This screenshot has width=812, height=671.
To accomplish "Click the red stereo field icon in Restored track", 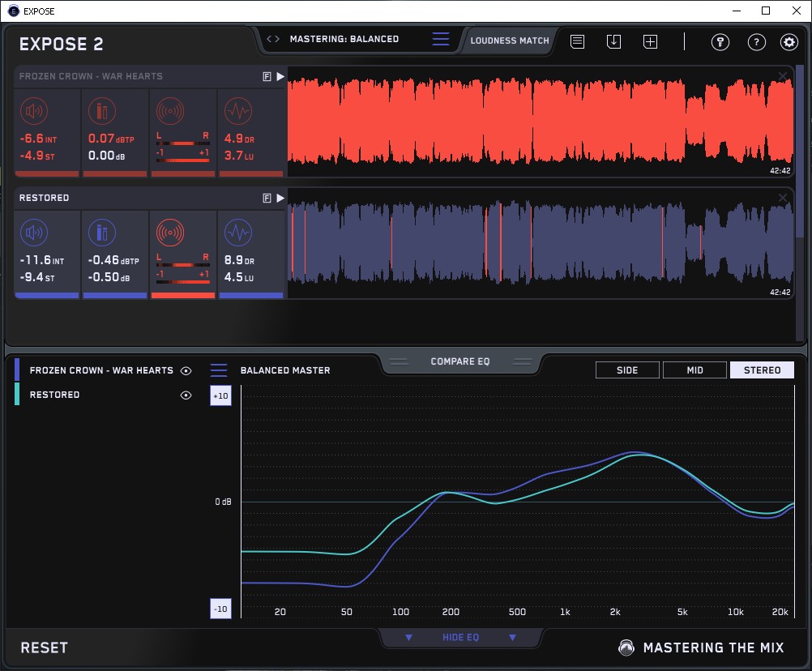I will (x=169, y=233).
